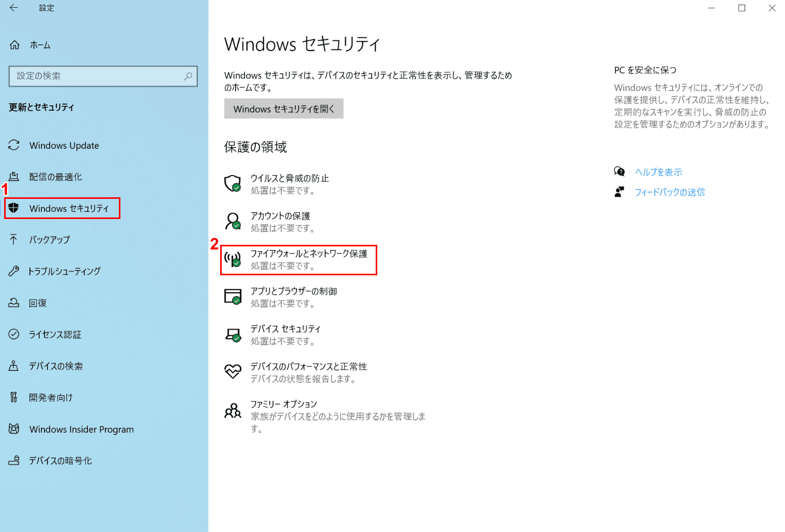Screen dimensions: 785x532
Task: Click the recovery icon in sidebar
Action: (x=14, y=303)
